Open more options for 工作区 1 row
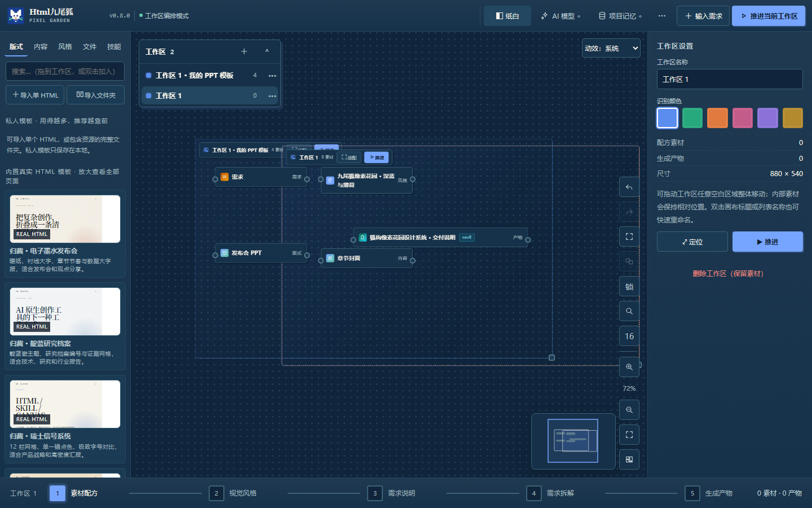 [272, 96]
